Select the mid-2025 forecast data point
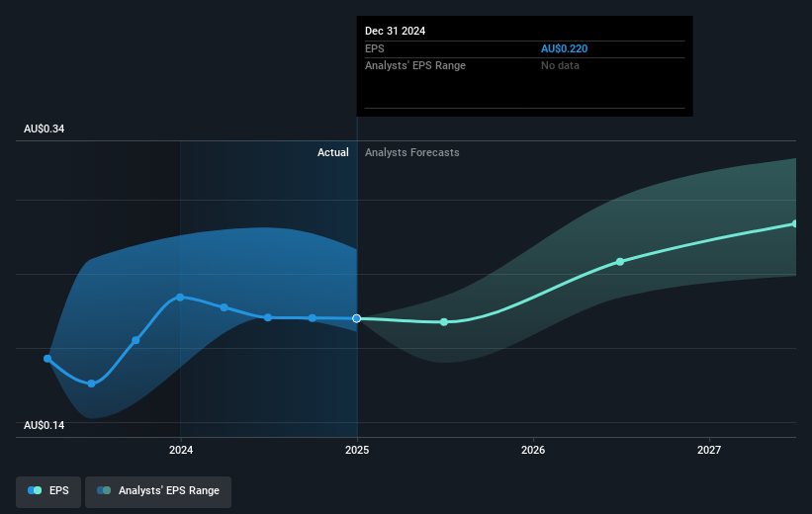The width and height of the screenshot is (812, 514). [x=444, y=322]
